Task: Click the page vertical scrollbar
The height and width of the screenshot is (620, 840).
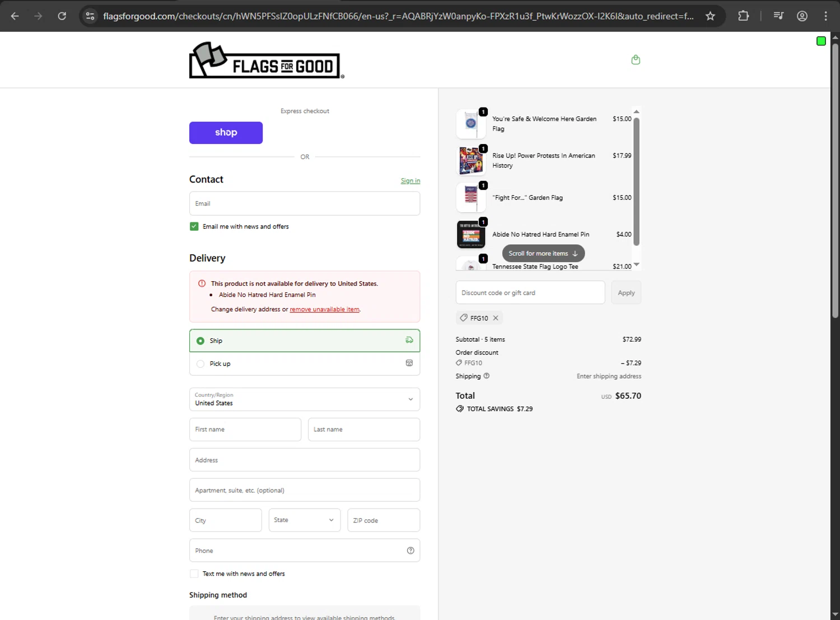Action: coord(835,180)
